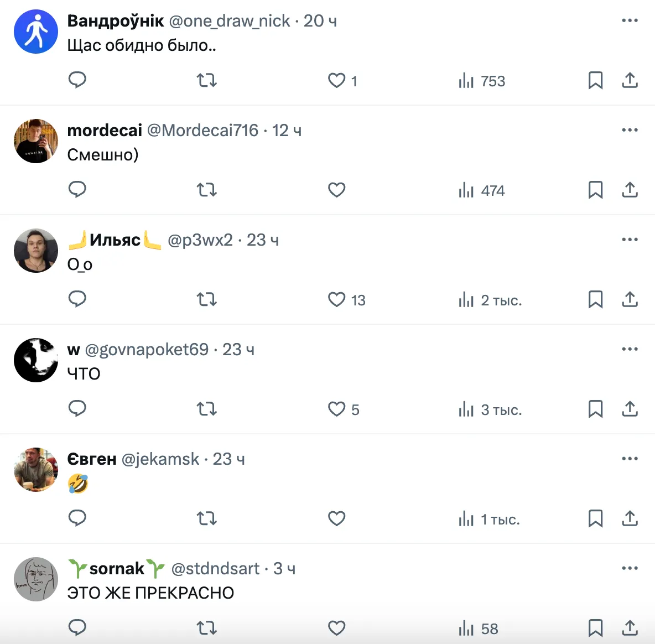Share mordecai's tweet via share icon

point(630,190)
